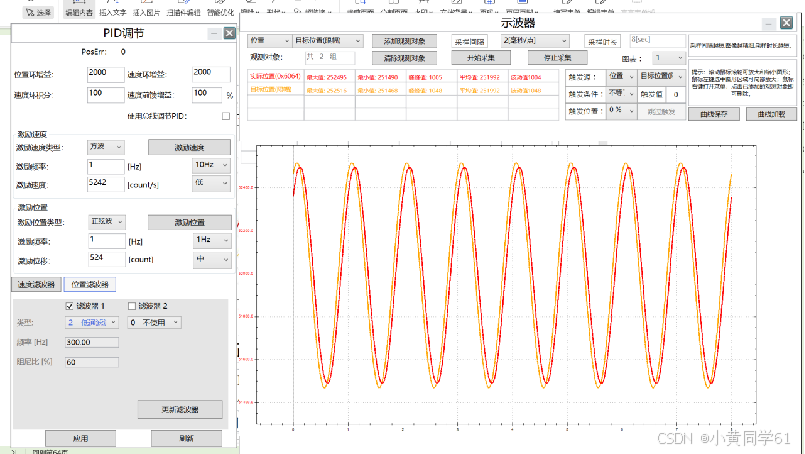Click the 采样时长 8[sec] field
Screen dimensions: 805x454
click(657, 41)
